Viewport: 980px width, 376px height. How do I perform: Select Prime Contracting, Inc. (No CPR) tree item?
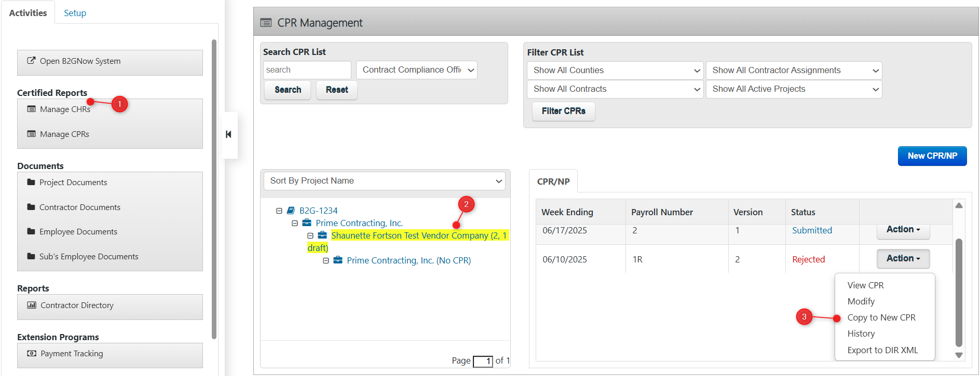click(x=409, y=260)
